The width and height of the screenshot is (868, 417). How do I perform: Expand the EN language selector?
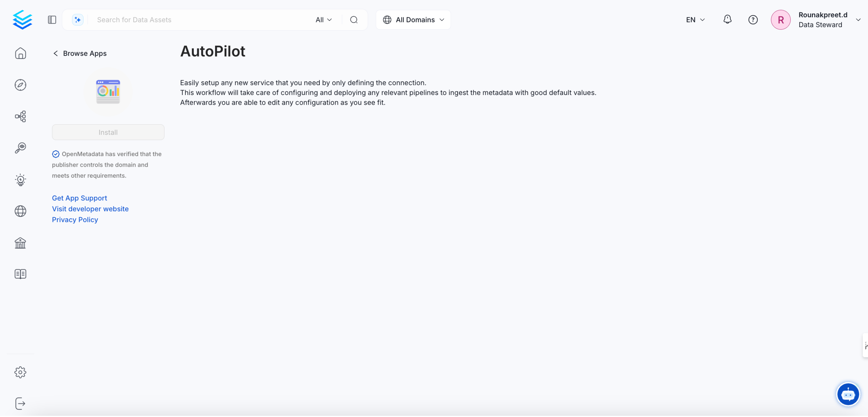[695, 19]
